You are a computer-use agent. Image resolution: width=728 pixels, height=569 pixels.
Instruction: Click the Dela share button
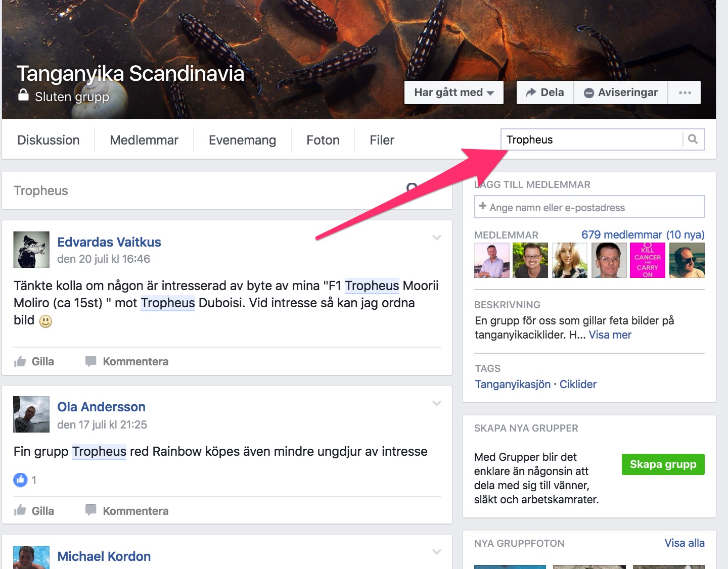(x=545, y=92)
